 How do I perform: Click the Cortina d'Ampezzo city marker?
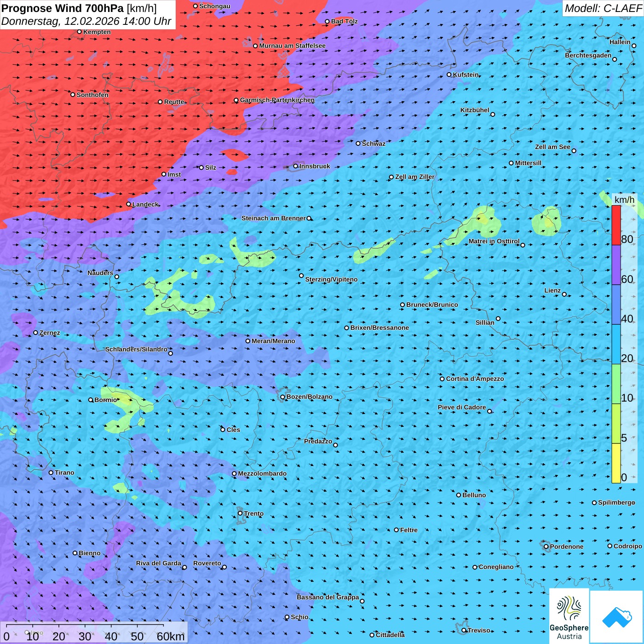click(x=442, y=379)
